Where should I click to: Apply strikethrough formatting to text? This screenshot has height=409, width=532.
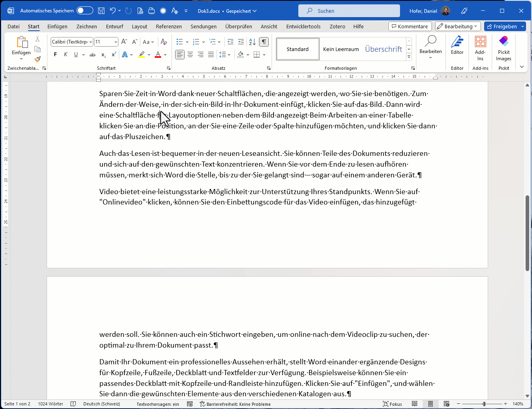[93, 55]
